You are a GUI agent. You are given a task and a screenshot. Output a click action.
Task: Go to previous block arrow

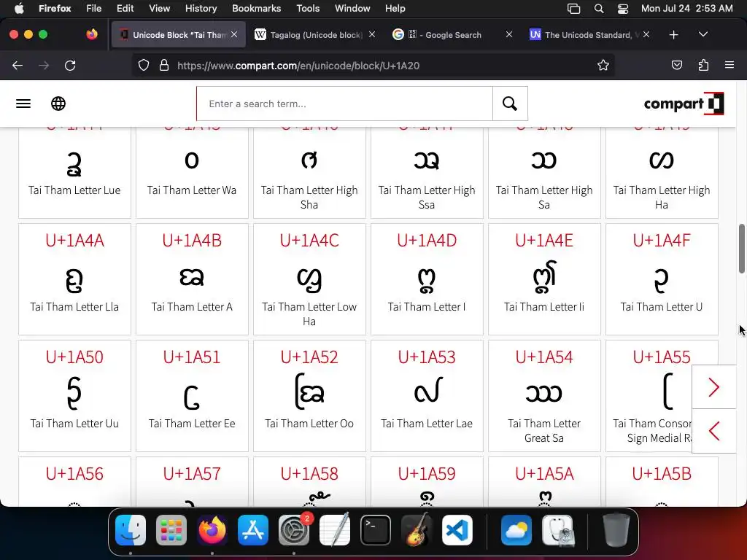713,431
